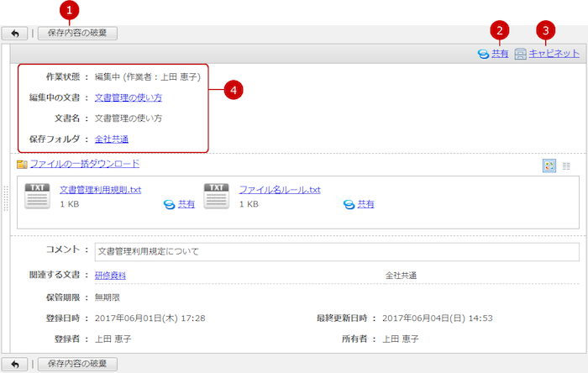Open the 全社共通 save folder link
Screen dimensions: 588x373
pos(112,139)
